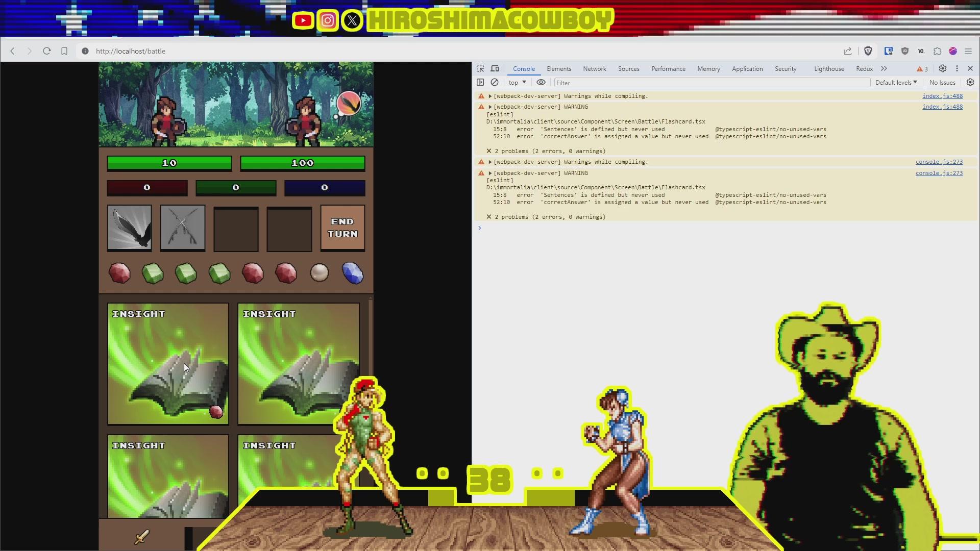
Task: Open DevTools settings gear
Action: tap(942, 68)
